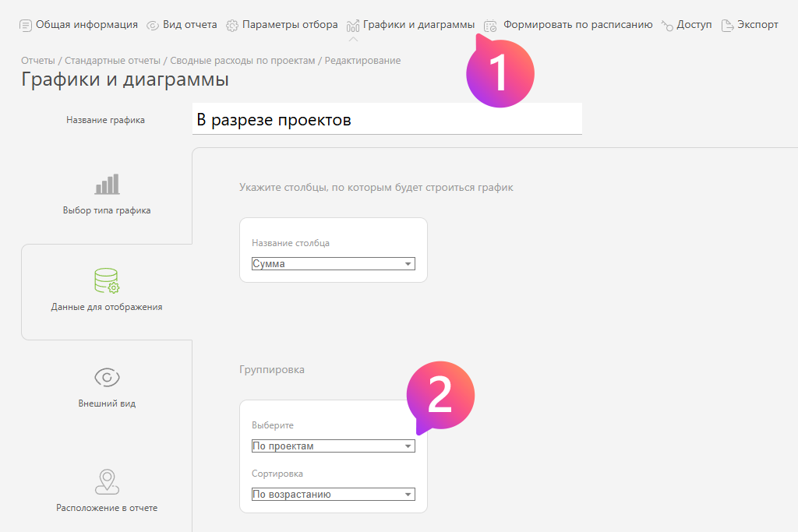Click the chart icon beside Графики и диаграммы

click(x=353, y=25)
